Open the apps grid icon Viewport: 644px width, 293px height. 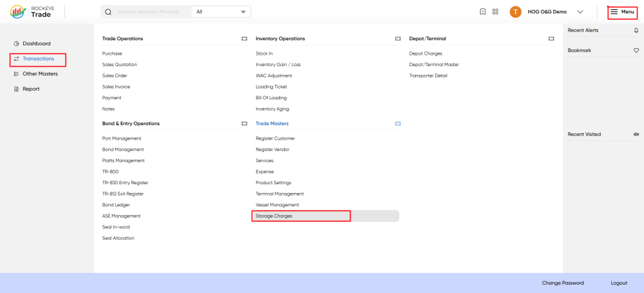(495, 12)
